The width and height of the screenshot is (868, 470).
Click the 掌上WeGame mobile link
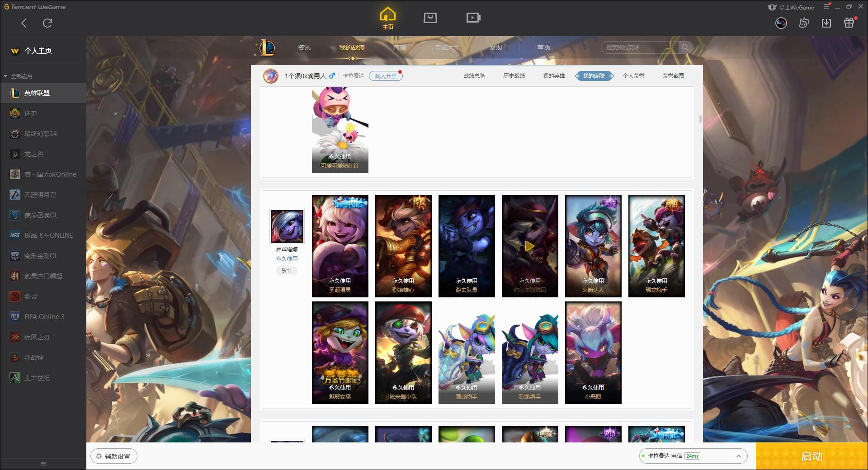coord(791,7)
